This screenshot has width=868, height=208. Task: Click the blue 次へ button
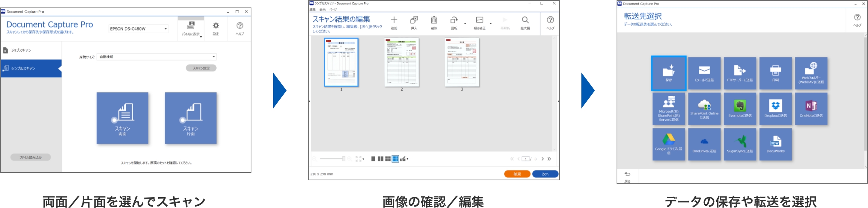tap(545, 174)
